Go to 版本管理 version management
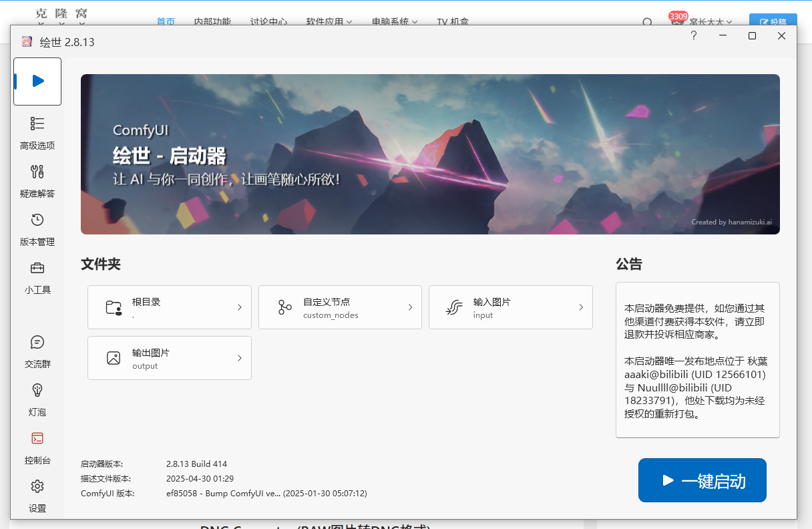The image size is (812, 529). [x=37, y=229]
